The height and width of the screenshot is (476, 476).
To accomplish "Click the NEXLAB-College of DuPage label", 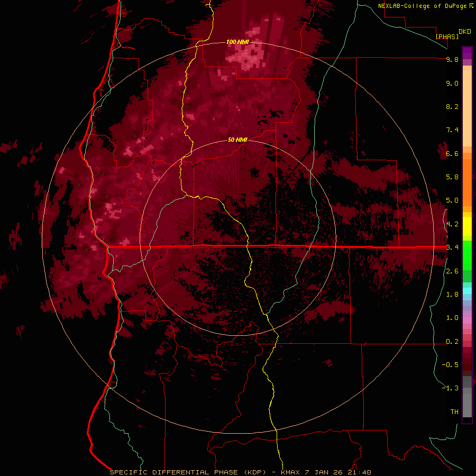I will pyautogui.click(x=423, y=6).
